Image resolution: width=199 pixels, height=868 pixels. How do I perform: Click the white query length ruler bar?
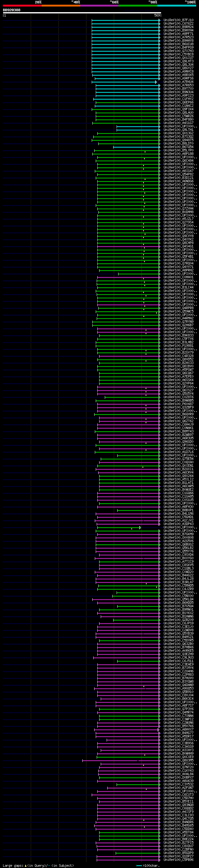[82, 13]
